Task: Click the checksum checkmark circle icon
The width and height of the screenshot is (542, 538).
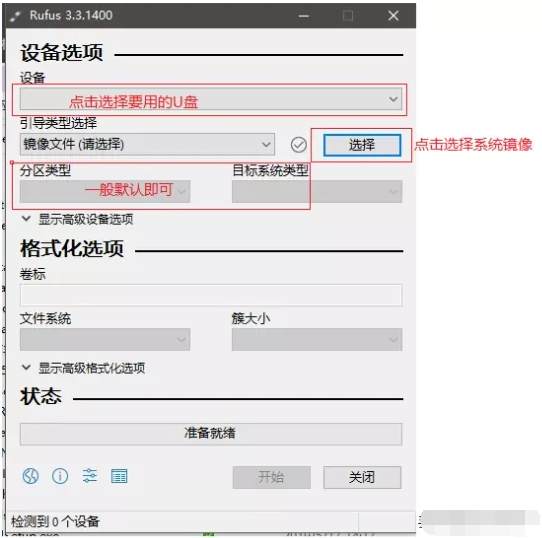Action: point(298,145)
